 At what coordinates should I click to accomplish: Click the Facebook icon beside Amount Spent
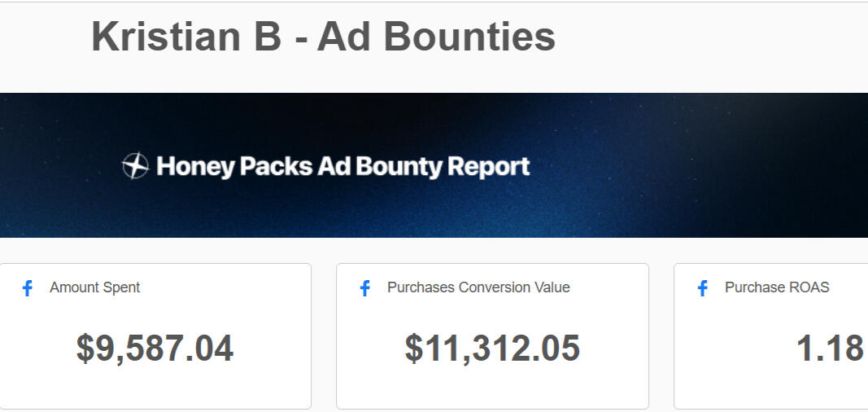(28, 288)
